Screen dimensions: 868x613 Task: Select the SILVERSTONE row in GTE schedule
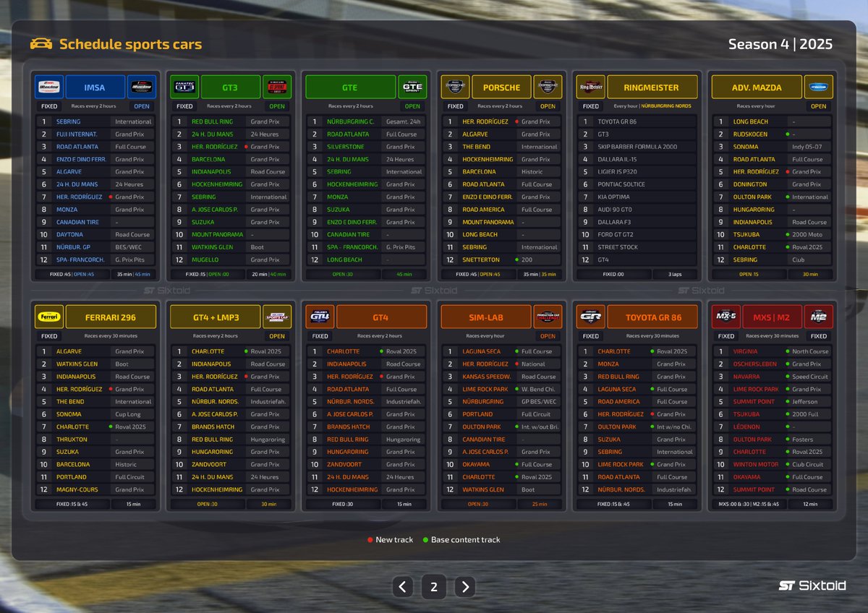366,147
